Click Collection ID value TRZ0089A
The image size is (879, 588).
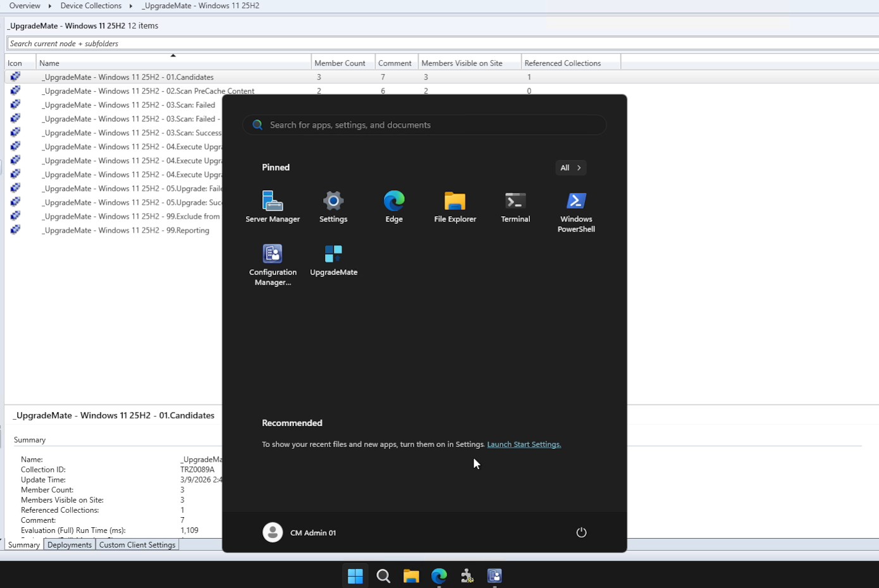point(197,470)
